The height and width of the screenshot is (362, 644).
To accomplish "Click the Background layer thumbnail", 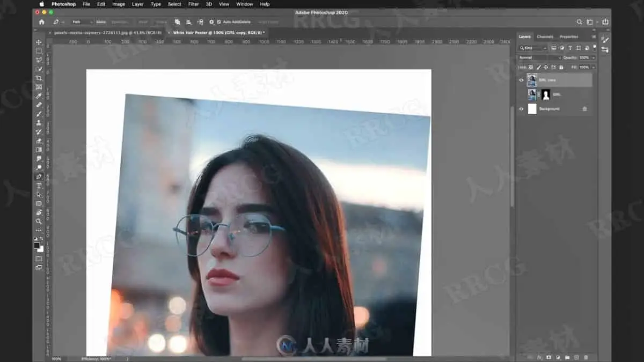I will [532, 109].
